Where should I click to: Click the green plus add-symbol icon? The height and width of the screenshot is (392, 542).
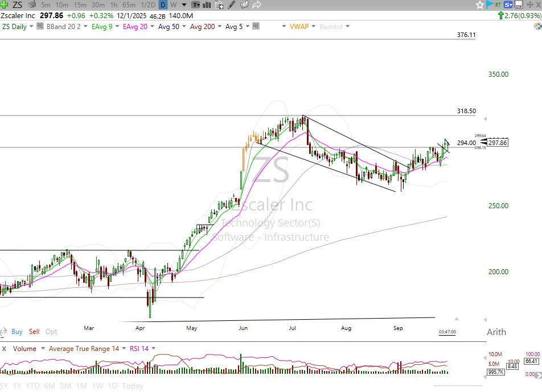[x=4, y=5]
